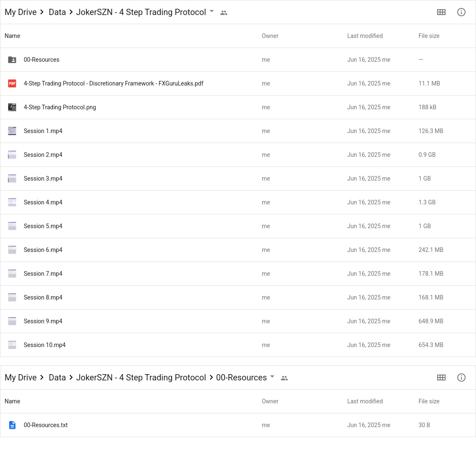Viewport: 476px width, 458px height.
Task: Click the Session 7.mp4 video thumbnail
Action: tap(12, 274)
